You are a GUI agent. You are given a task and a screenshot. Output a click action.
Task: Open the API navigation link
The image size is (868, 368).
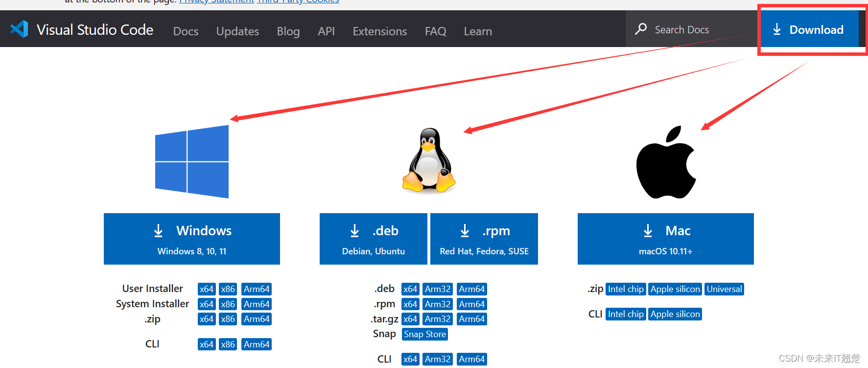coord(327,31)
